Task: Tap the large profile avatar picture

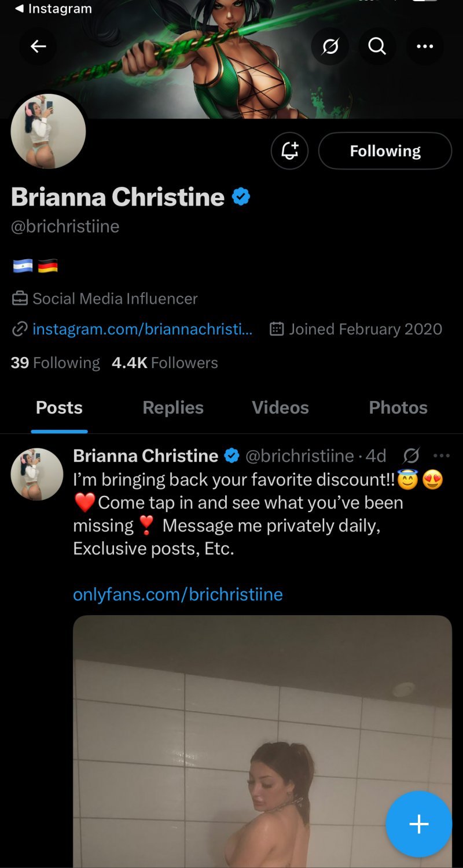Action: (x=48, y=131)
